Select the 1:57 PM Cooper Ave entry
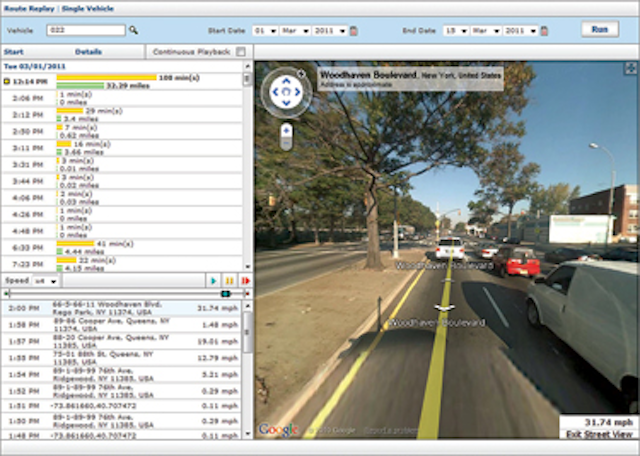640x456 pixels. pyautogui.click(x=121, y=341)
